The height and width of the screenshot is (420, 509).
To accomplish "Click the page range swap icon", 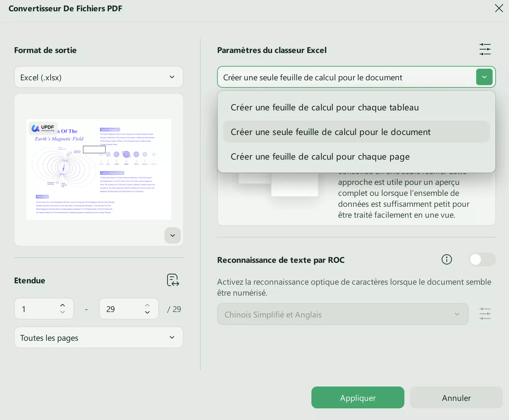I will 173,280.
